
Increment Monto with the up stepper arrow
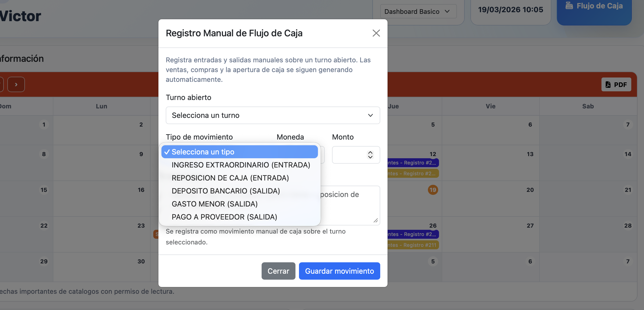[x=370, y=152]
